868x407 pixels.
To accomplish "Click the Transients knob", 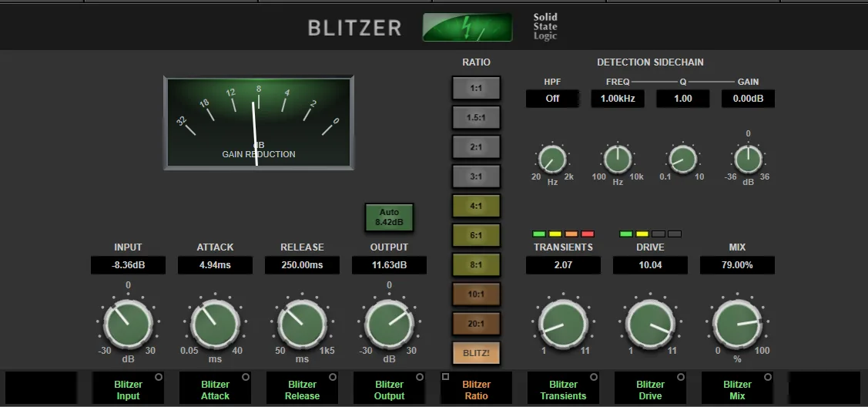I will 563,324.
